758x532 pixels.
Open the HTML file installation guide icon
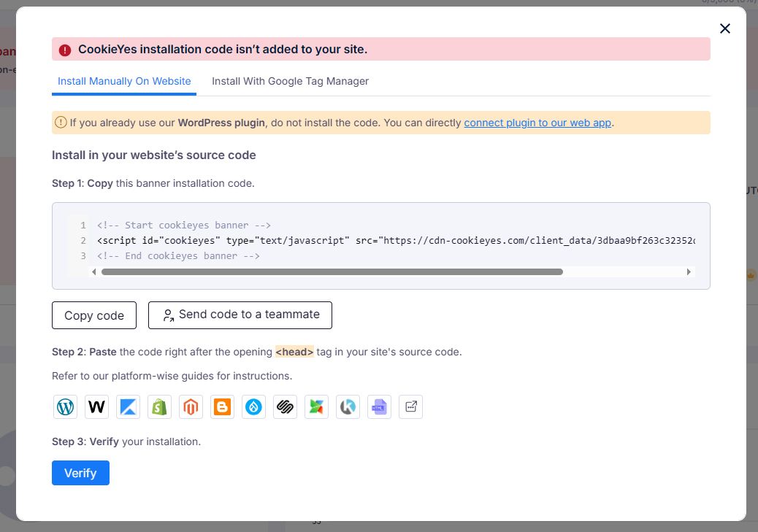[380, 407]
